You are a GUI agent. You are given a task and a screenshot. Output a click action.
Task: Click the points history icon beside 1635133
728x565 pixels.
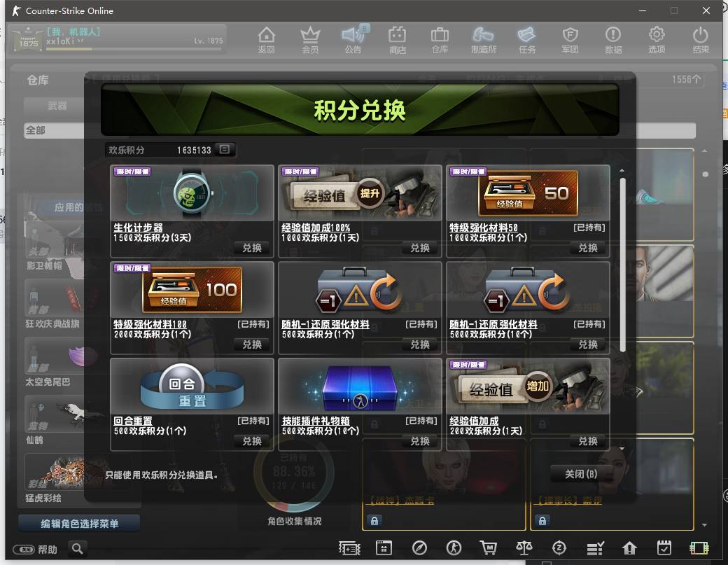click(224, 150)
